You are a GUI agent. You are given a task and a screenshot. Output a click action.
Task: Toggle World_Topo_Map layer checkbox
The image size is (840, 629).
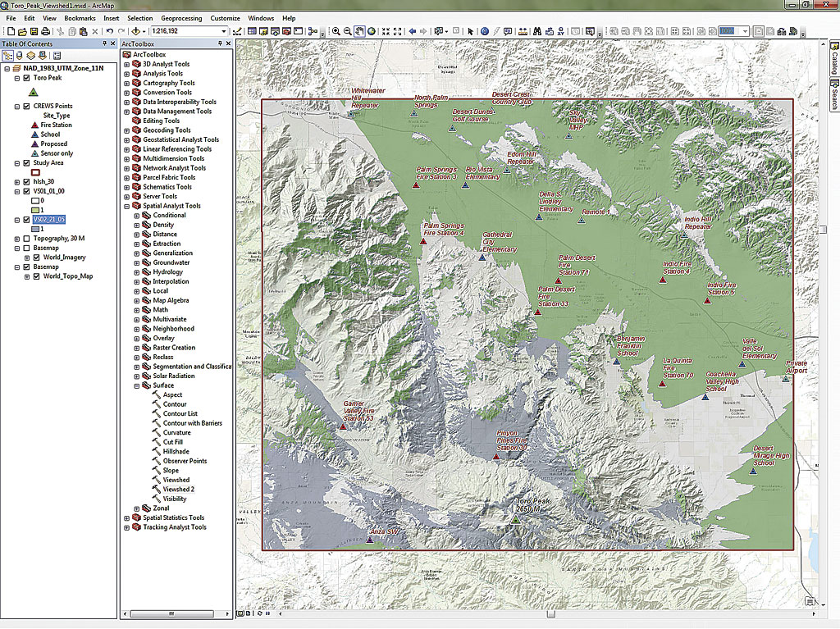pos(36,276)
